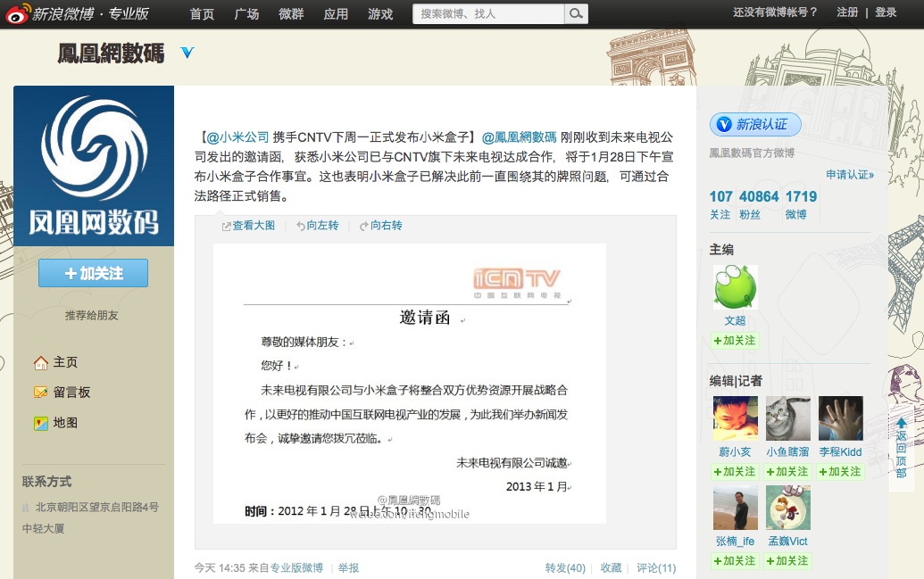Follow 小鱼睹溜 with +加关注
The image size is (924, 579).
(x=787, y=472)
